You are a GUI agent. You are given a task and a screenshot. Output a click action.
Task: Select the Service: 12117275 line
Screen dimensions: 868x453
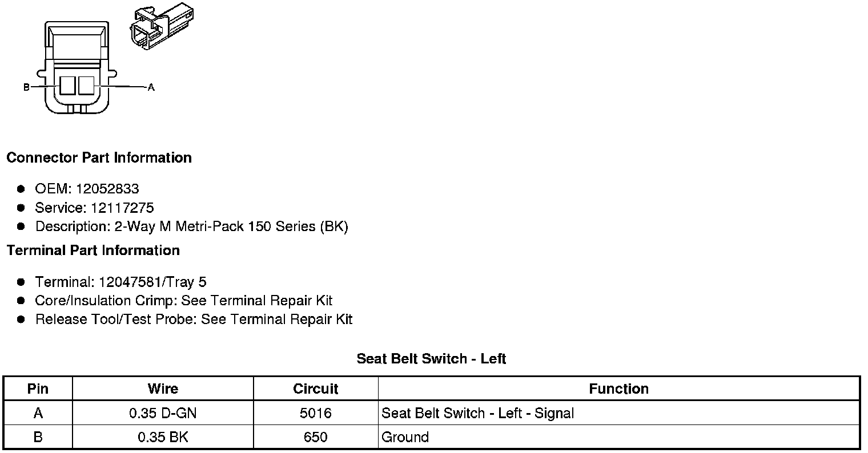coord(94,208)
